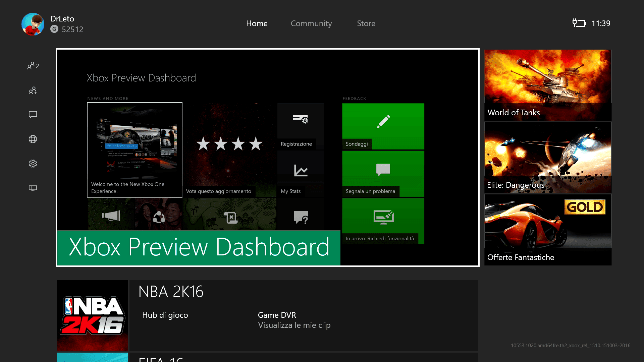Image resolution: width=644 pixels, height=362 pixels.
Task: Open Game DVR Visualizza le mie clip
Action: (294, 320)
